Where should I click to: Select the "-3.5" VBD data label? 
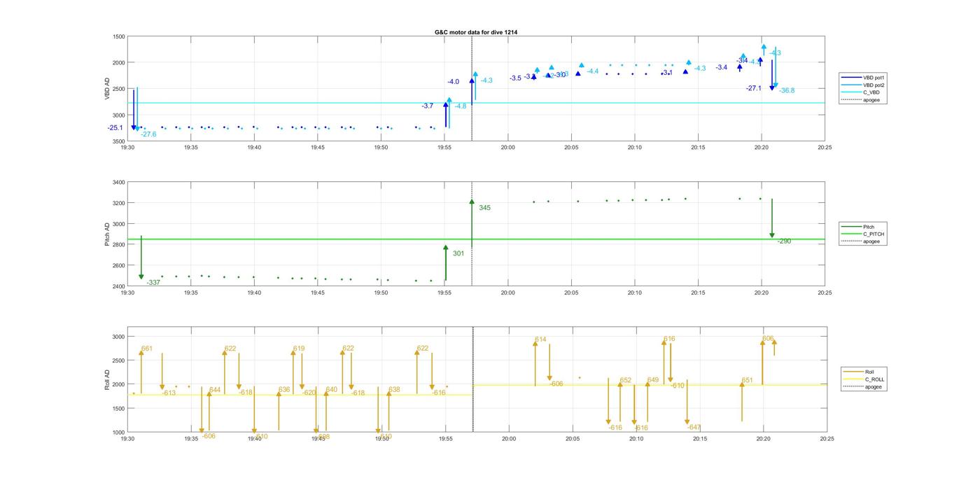(515, 78)
